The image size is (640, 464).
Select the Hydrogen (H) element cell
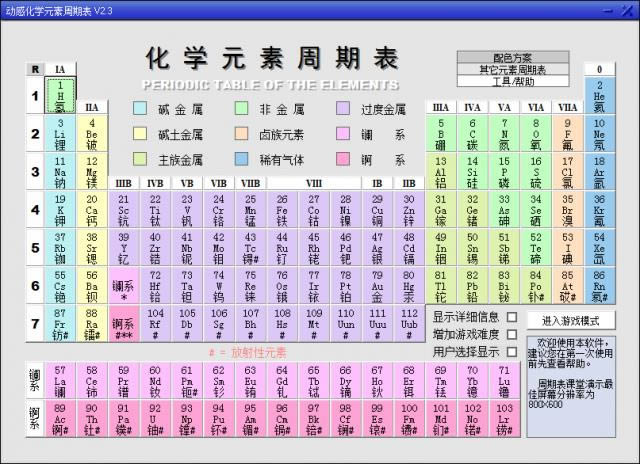click(60, 96)
